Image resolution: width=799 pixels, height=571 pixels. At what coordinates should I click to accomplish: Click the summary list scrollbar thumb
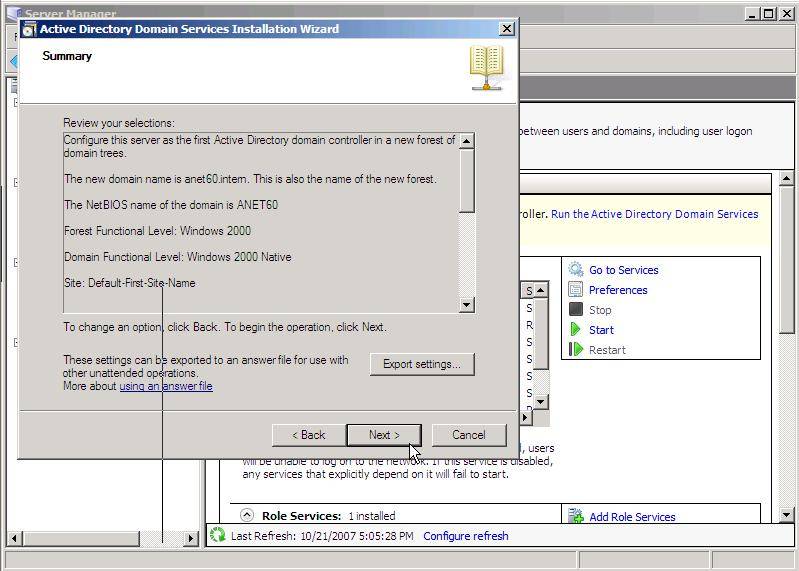[466, 180]
